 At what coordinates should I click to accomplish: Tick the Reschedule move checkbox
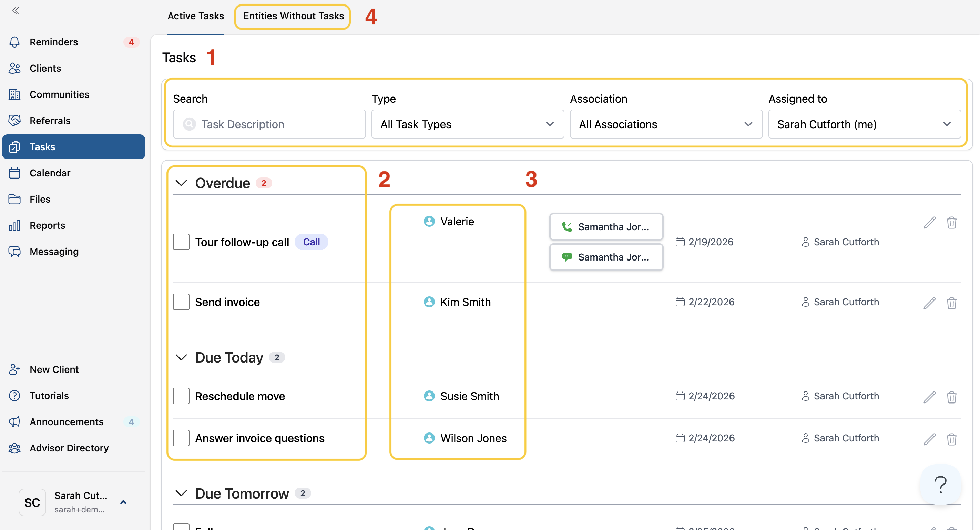tap(181, 396)
